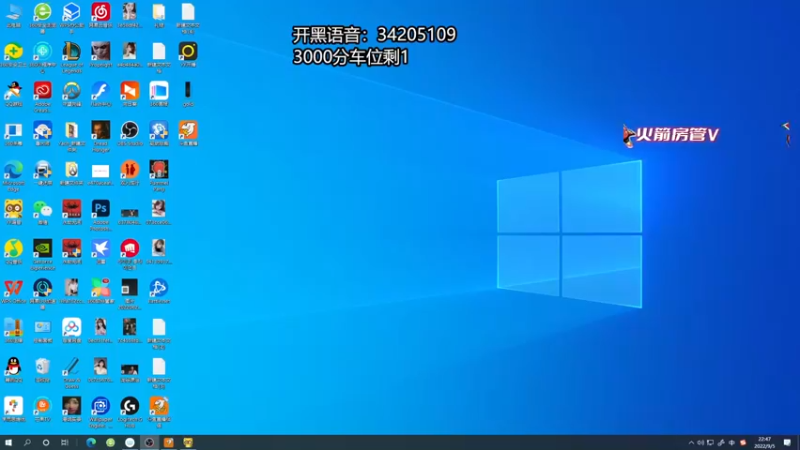800x450 pixels.
Task: Switch to OBS on the taskbar
Action: 149,442
